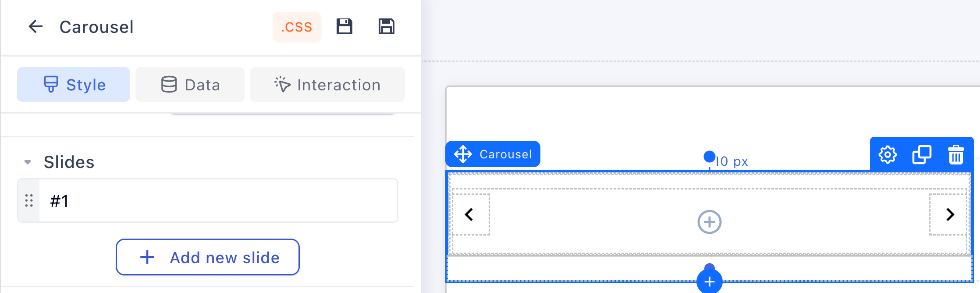
Task: Click the Carousel move handle icon
Action: (463, 154)
